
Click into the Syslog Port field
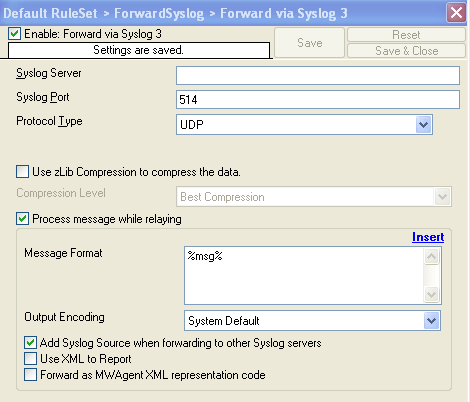pos(318,99)
